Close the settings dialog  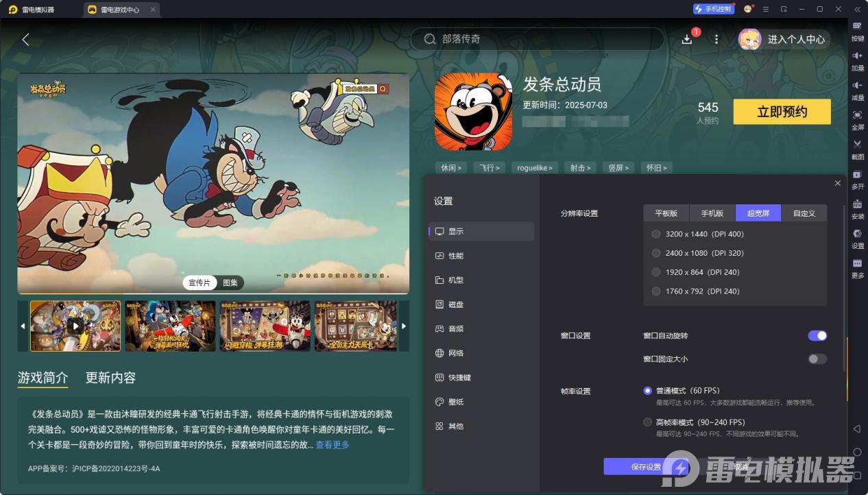(x=837, y=183)
